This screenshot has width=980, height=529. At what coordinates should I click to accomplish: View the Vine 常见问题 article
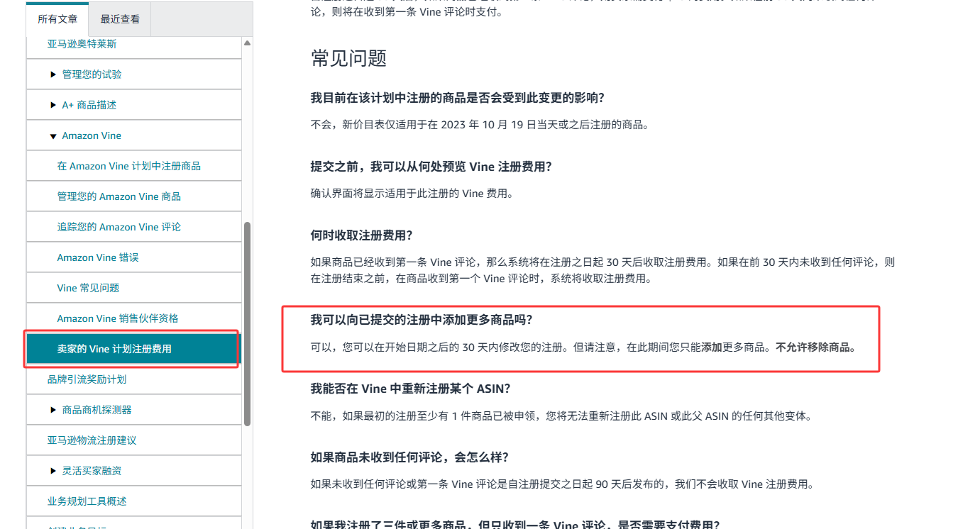[88, 288]
